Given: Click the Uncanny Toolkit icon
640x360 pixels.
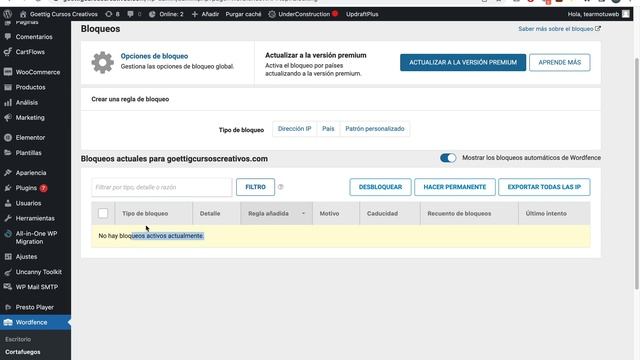Looking at the screenshot, I should 8,272.
